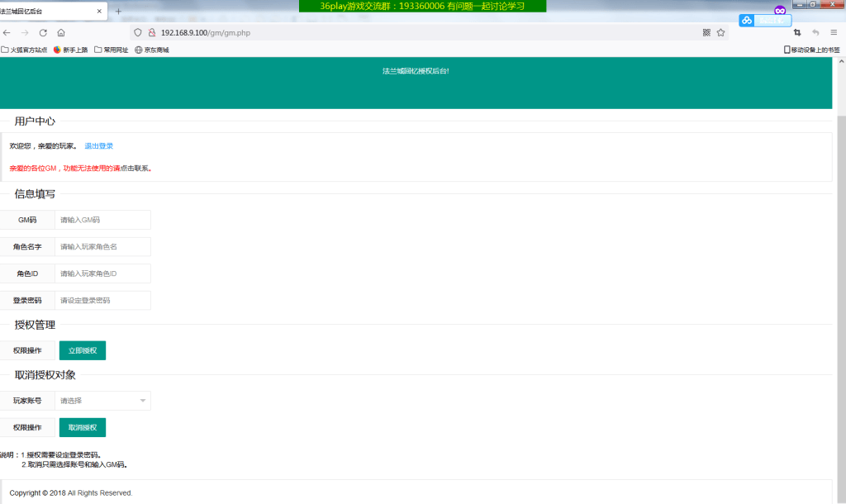This screenshot has width=846, height=504.
Task: Open the 京东商城 bookmark
Action: pos(152,50)
